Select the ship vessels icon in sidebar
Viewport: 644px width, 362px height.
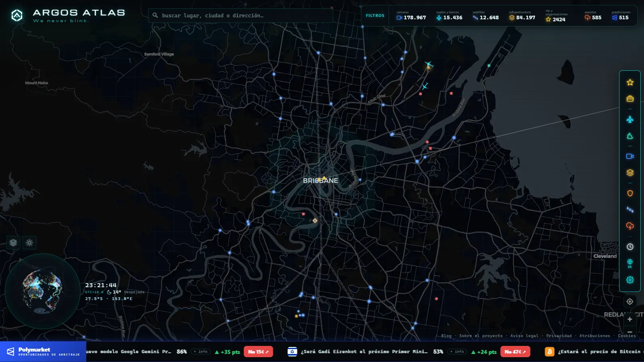coord(630,136)
